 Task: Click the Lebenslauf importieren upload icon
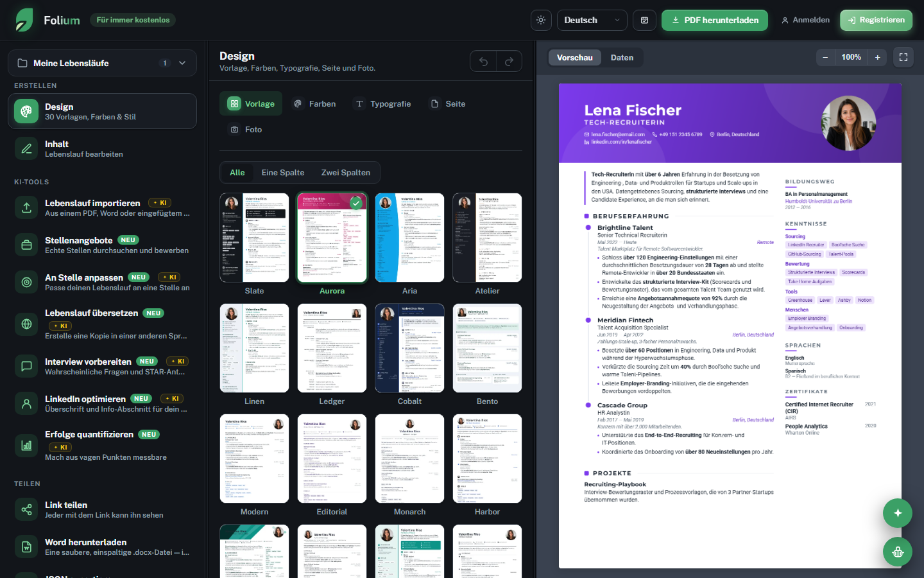point(26,207)
